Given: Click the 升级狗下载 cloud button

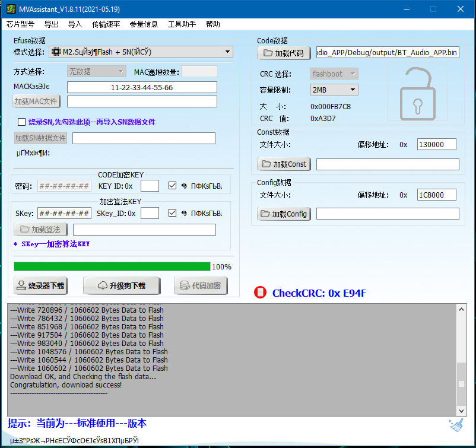Looking at the screenshot, I should (x=122, y=286).
